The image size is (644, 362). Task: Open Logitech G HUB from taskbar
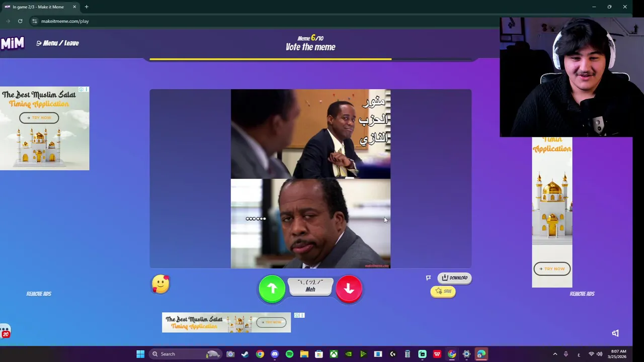(392, 354)
